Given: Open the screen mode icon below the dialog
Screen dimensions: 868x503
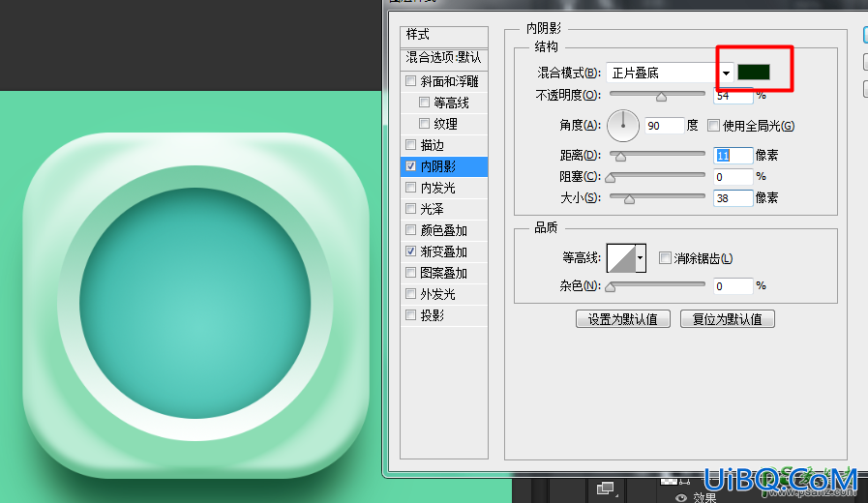Looking at the screenshot, I should (606, 488).
